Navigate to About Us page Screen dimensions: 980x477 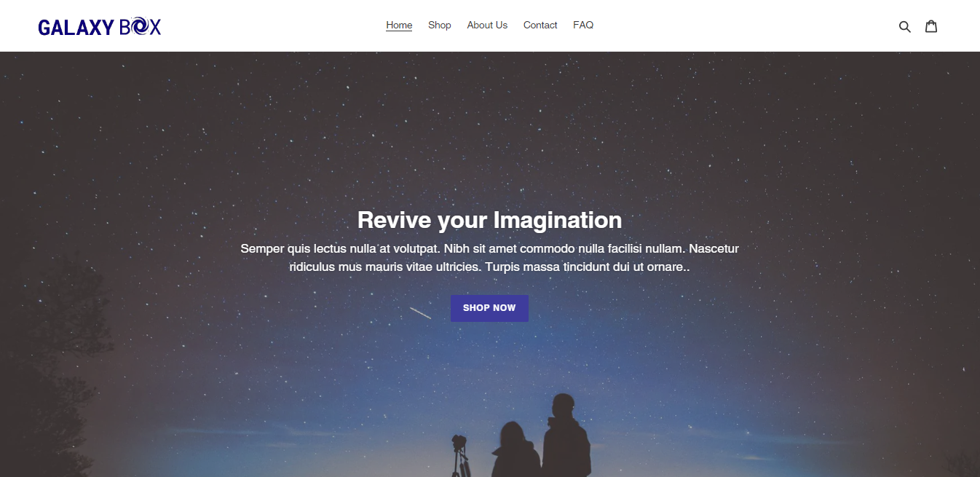(x=487, y=25)
